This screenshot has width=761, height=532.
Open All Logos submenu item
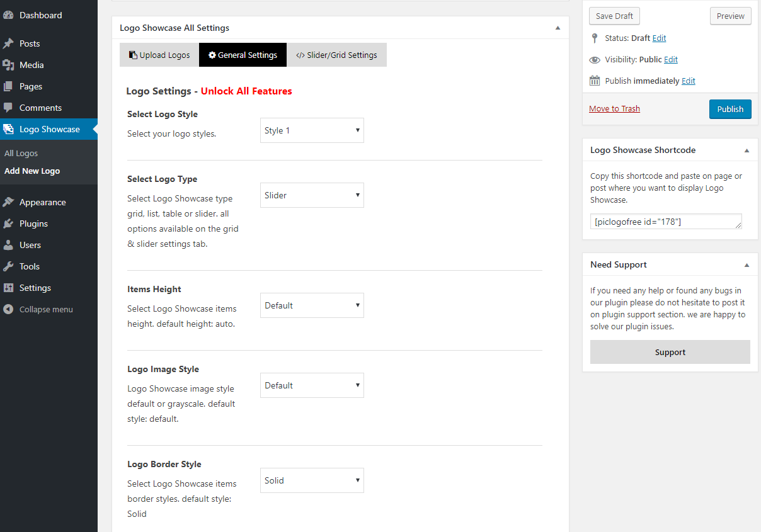click(x=21, y=153)
